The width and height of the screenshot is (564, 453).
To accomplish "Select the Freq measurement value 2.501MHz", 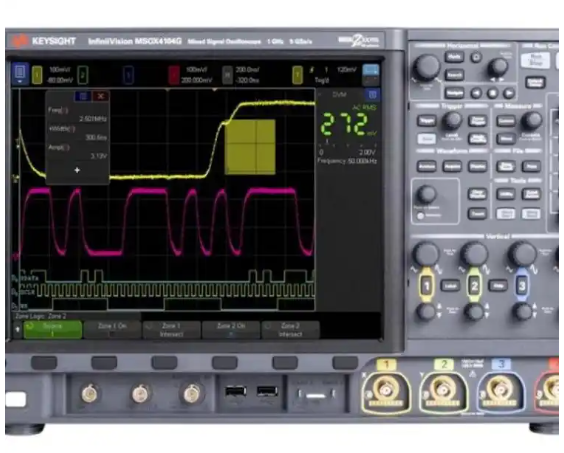I will 93,119.
